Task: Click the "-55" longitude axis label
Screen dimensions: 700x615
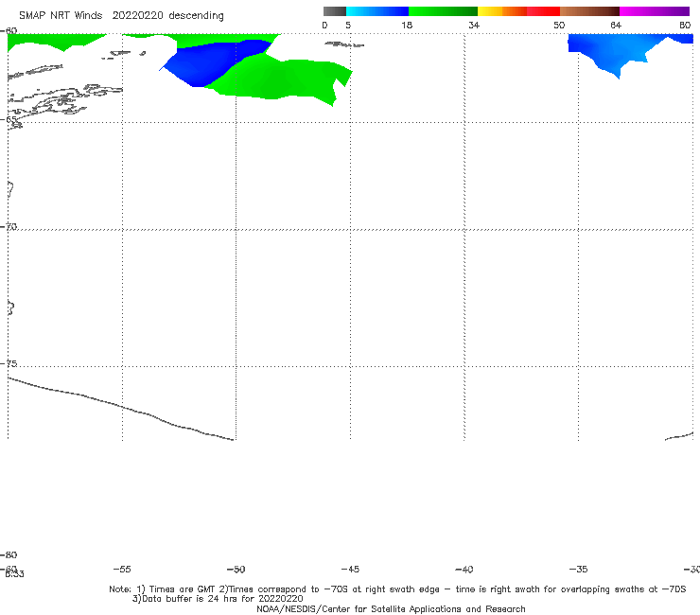Action: [122, 569]
